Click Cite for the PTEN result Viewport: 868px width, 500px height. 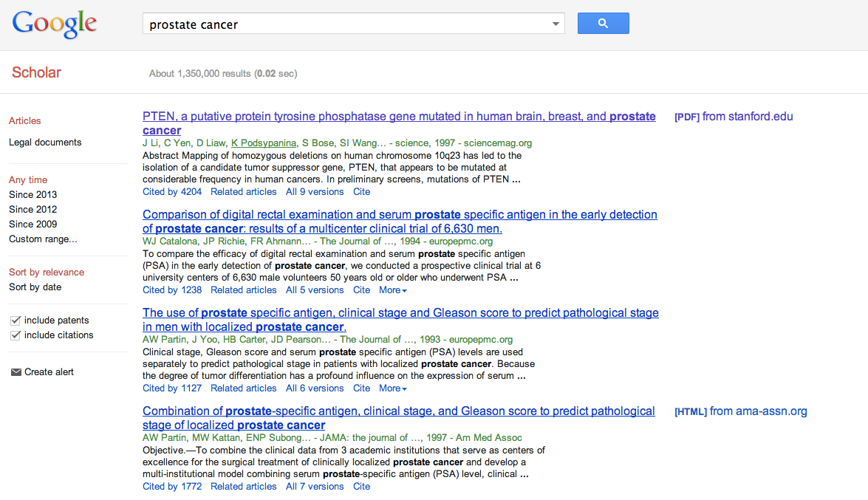coord(361,191)
